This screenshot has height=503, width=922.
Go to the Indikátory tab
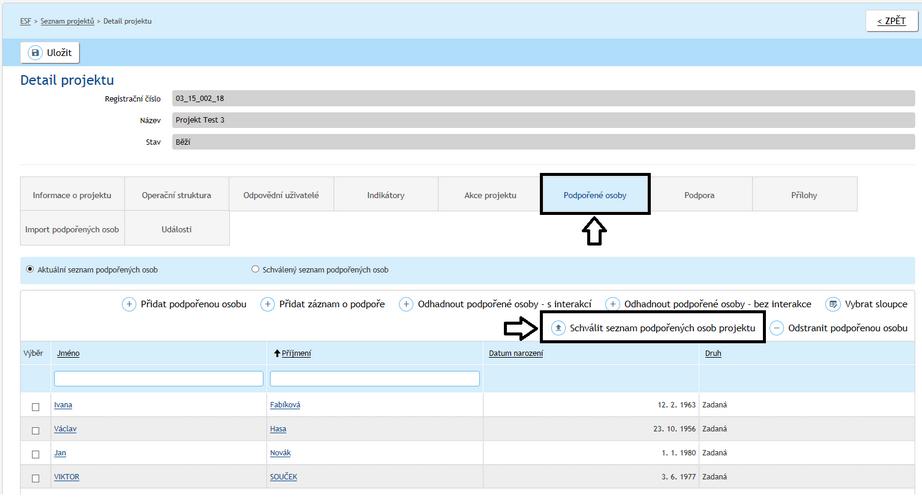point(386,195)
